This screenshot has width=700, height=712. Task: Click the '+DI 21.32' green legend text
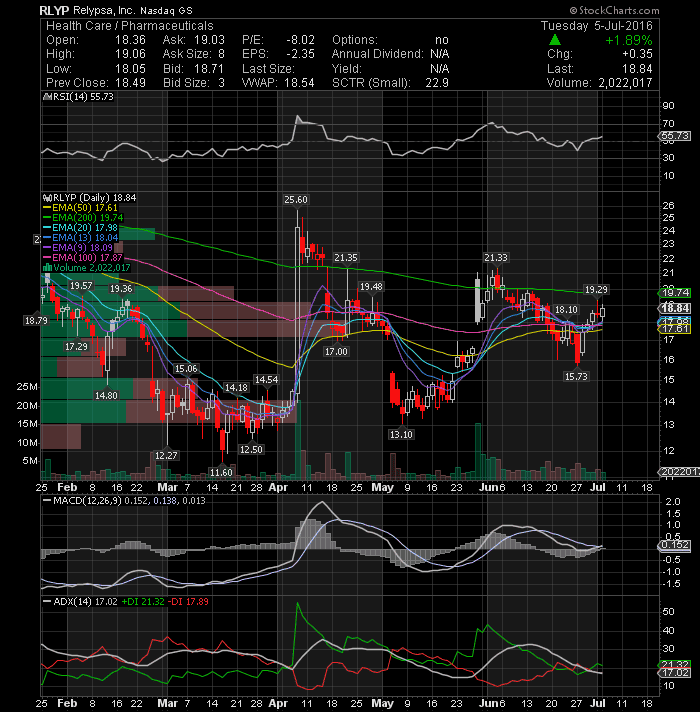coord(143,602)
